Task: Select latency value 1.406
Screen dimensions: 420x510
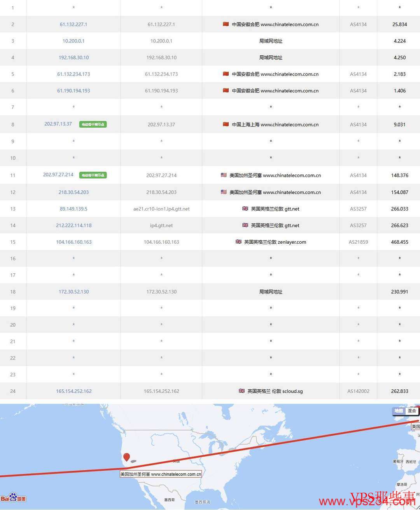Action: (399, 91)
